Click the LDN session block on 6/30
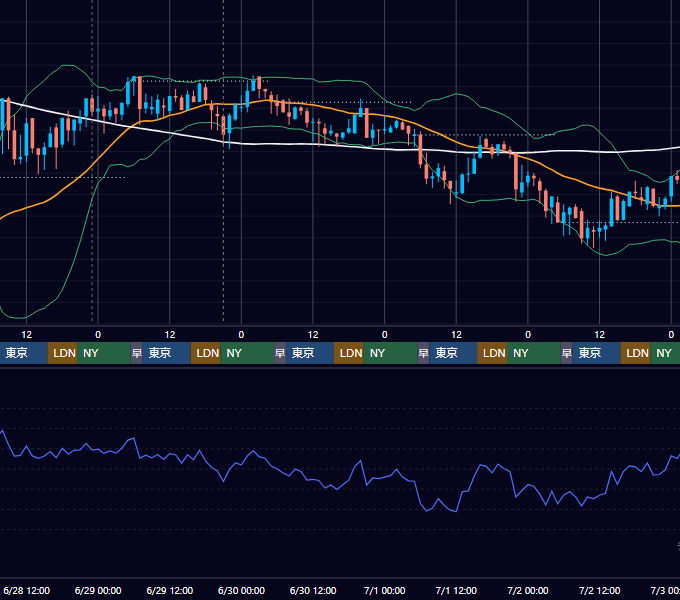 click(349, 353)
